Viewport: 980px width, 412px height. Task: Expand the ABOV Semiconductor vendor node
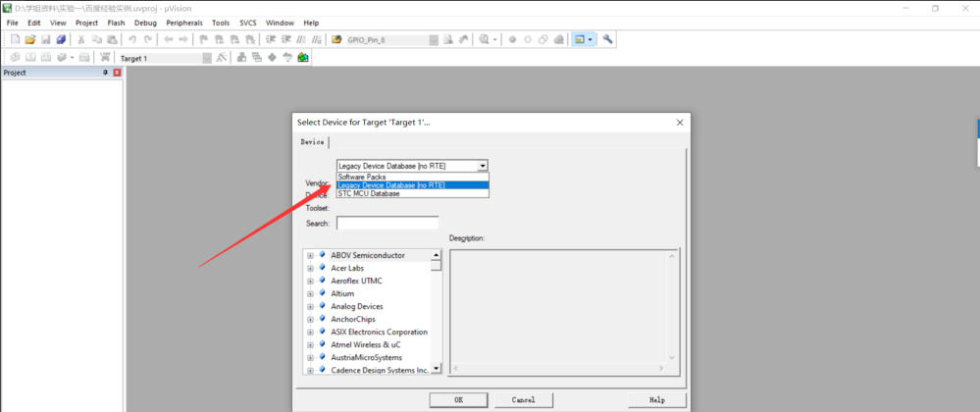(310, 255)
